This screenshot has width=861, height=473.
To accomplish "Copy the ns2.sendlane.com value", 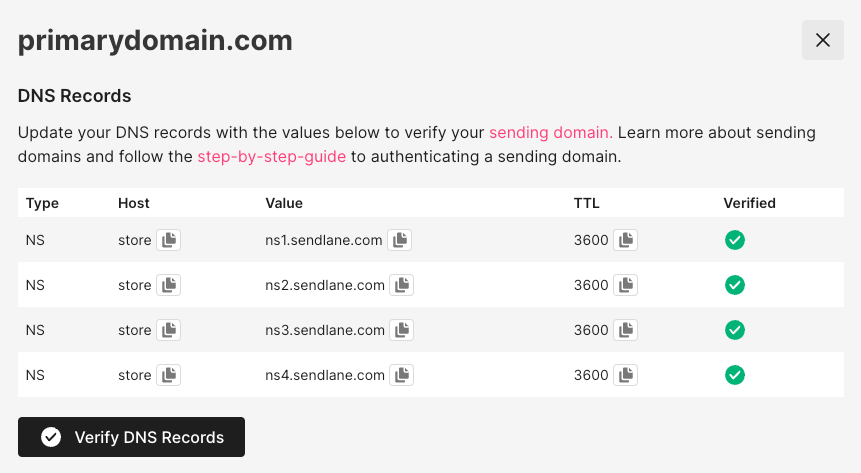I will coord(401,285).
